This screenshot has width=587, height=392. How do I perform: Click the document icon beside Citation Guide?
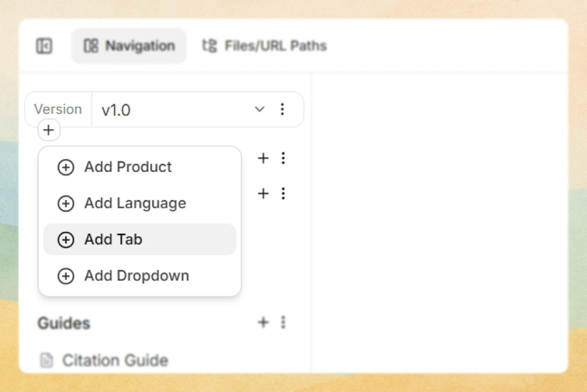click(x=47, y=360)
